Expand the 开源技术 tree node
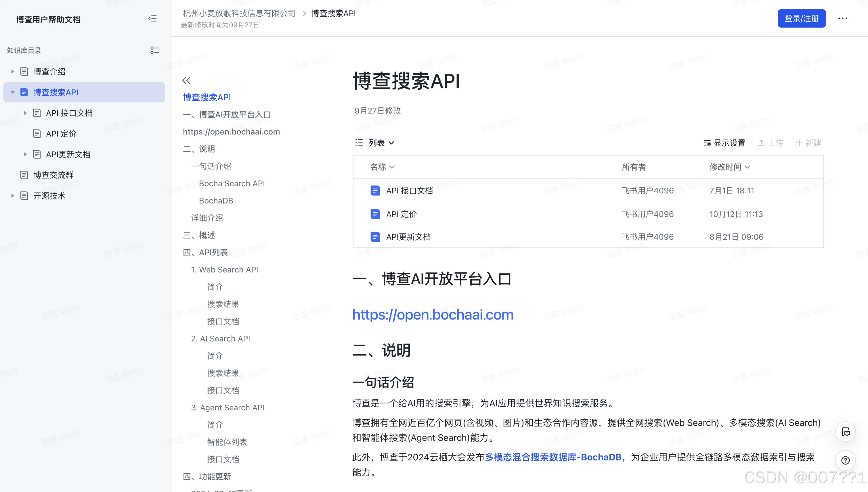The width and height of the screenshot is (868, 492). 13,196
